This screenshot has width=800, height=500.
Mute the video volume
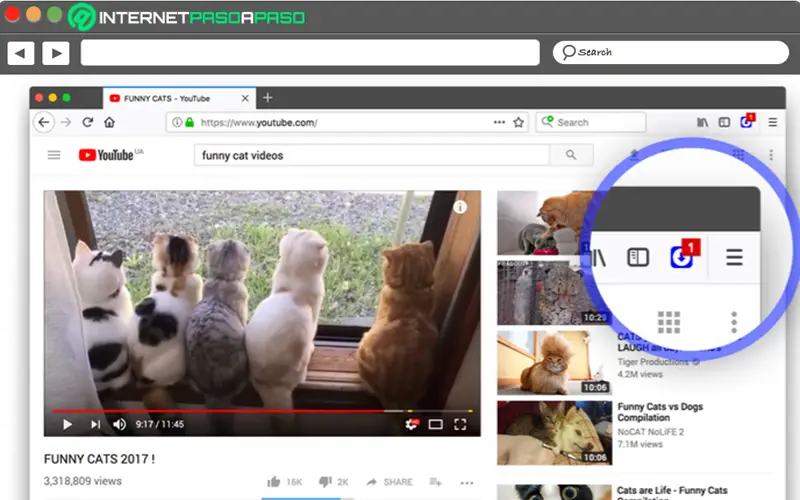(x=119, y=424)
